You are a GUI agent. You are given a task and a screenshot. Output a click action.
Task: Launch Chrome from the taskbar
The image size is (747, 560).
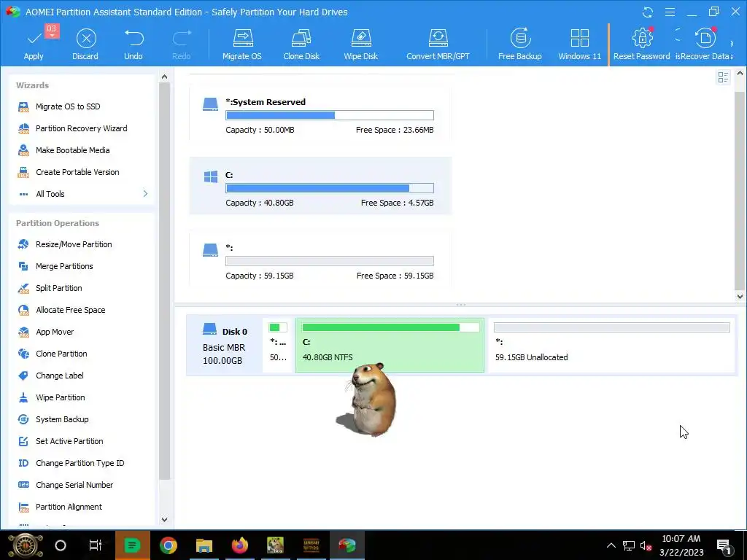point(169,545)
